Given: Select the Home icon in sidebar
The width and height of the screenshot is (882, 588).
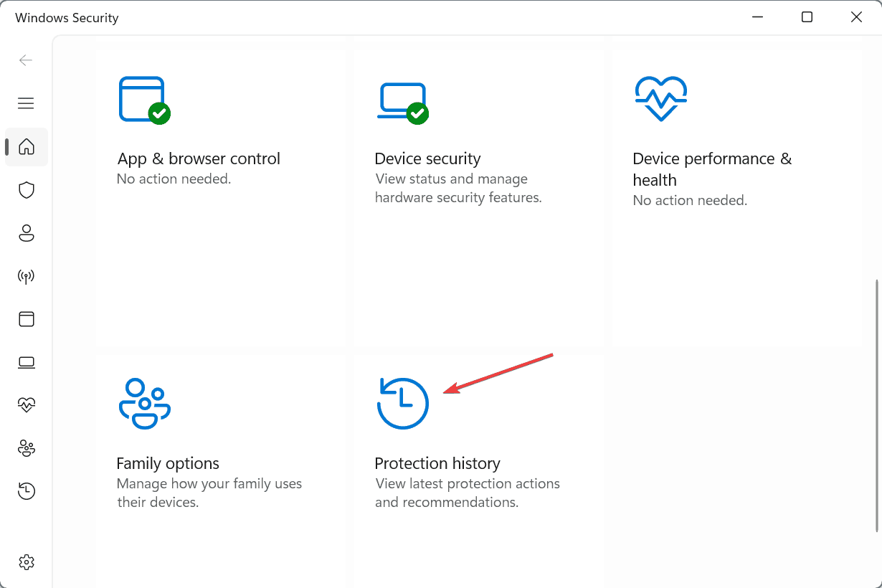Looking at the screenshot, I should tap(27, 146).
